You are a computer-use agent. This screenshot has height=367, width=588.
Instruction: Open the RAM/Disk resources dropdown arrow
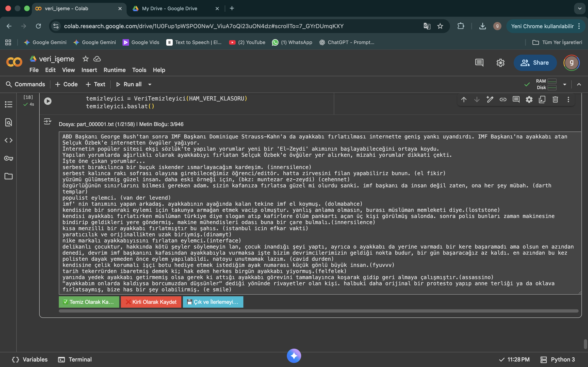tap(565, 84)
